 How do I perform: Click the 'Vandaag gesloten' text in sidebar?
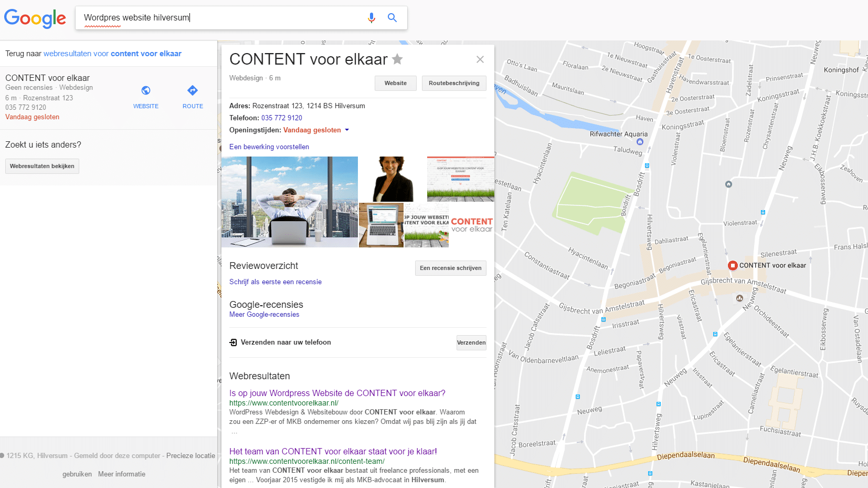[x=32, y=117]
